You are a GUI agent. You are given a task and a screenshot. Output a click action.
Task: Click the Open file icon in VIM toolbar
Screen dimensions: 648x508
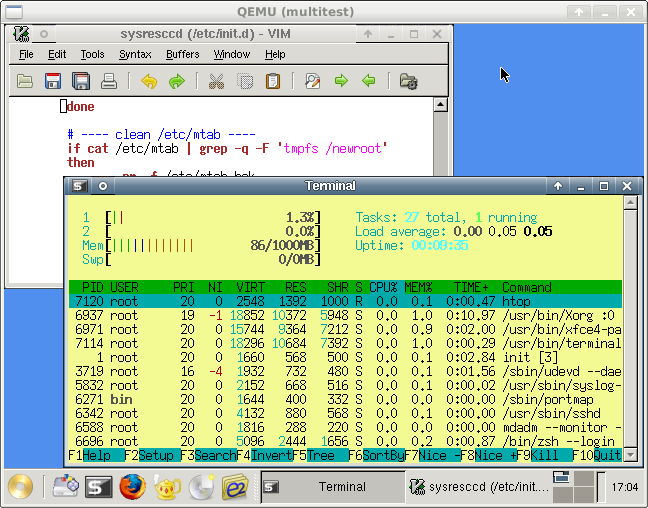[x=25, y=81]
